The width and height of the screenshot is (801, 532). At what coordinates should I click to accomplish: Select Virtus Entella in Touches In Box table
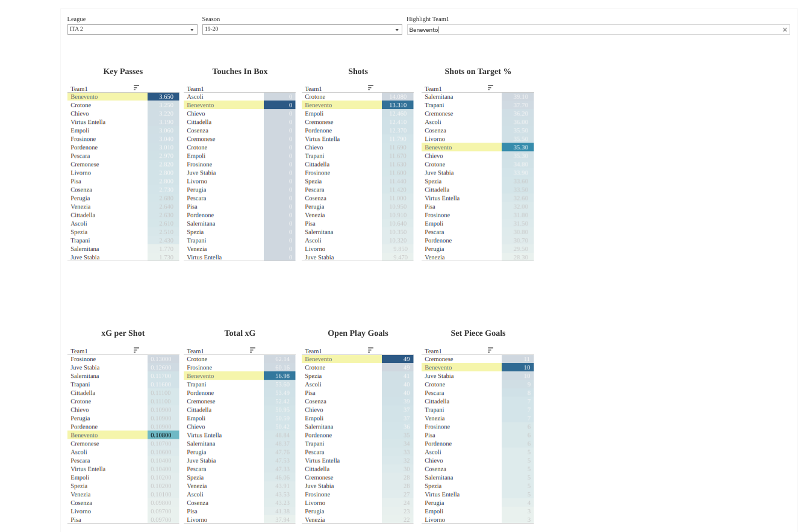pyautogui.click(x=204, y=257)
